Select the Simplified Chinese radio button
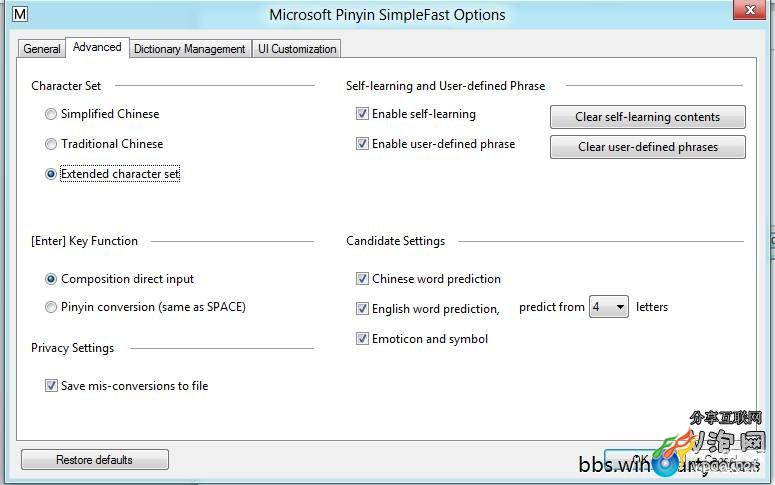Screen dimensions: 775x485 [50, 114]
